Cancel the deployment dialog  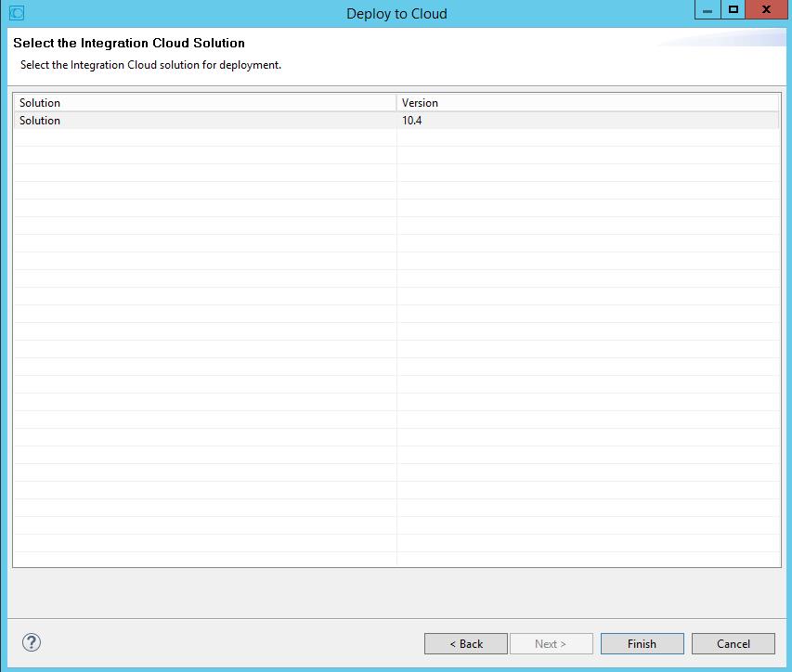(x=733, y=644)
